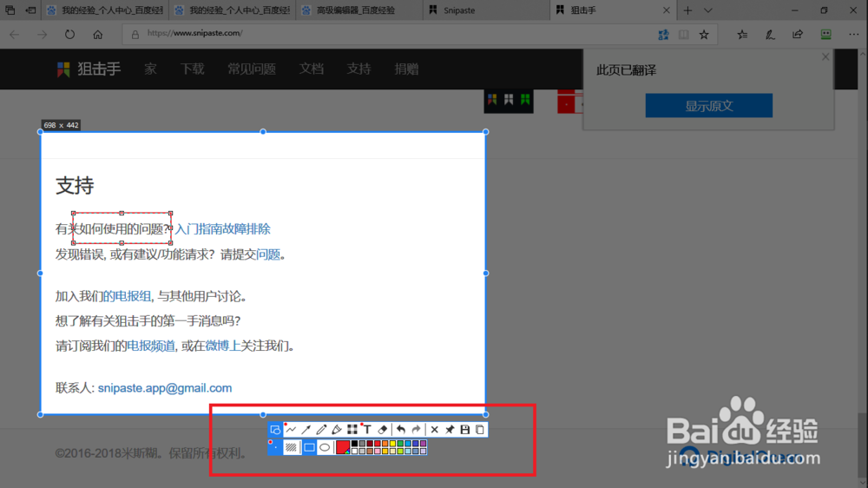
Task: Open the 常见问题 navigation item
Action: pos(252,69)
